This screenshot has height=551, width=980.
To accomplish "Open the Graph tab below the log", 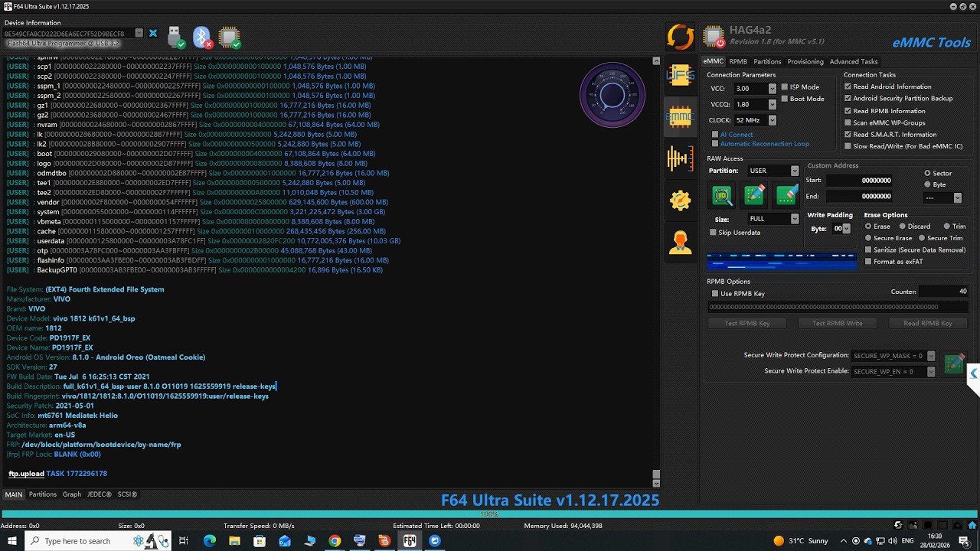I will click(x=72, y=494).
